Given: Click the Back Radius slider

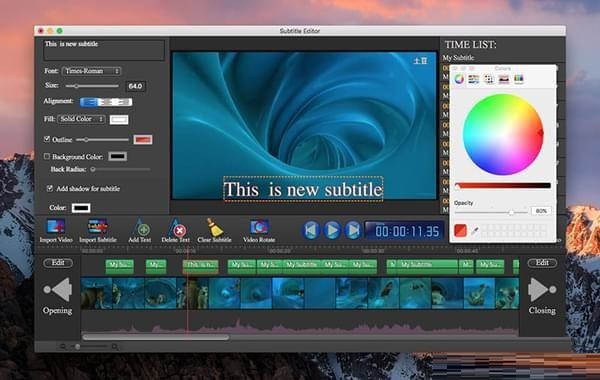Looking at the screenshot, I should 121,169.
